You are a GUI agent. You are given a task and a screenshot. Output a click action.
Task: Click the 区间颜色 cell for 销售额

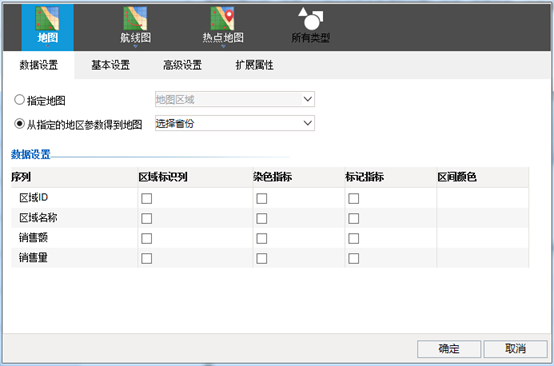[x=483, y=238]
